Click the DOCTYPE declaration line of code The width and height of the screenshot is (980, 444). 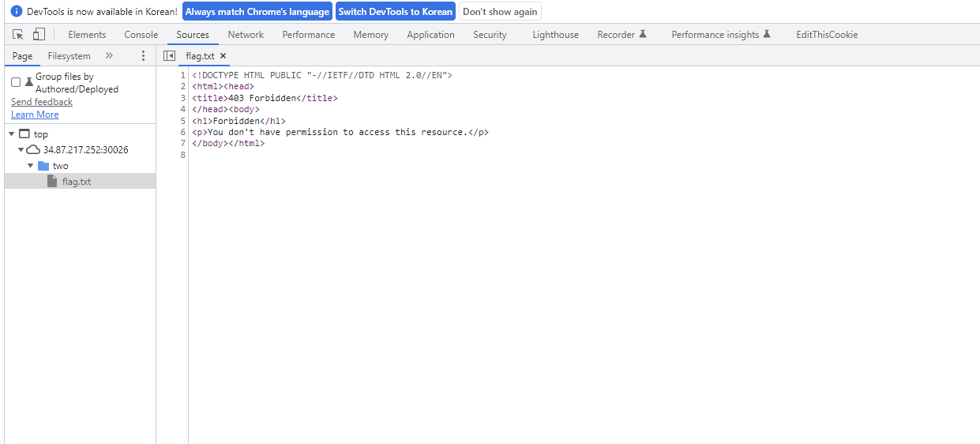(x=321, y=75)
